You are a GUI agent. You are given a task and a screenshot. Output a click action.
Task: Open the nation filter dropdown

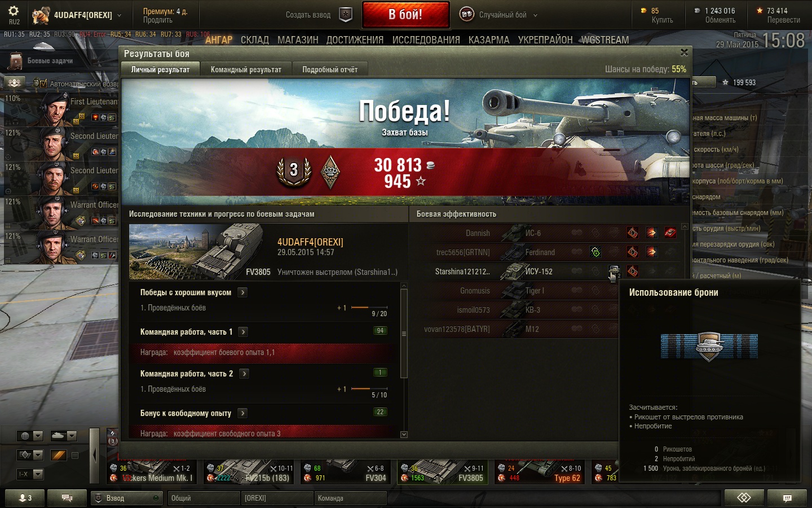click(30, 436)
